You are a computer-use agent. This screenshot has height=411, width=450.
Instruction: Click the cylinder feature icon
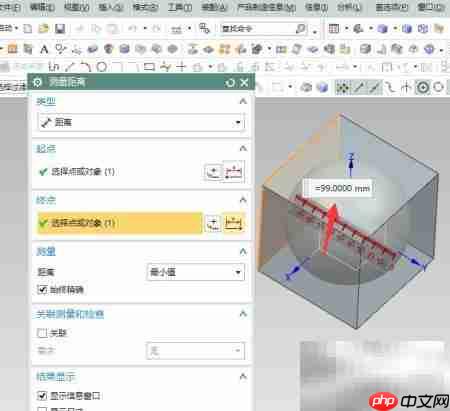124,49
